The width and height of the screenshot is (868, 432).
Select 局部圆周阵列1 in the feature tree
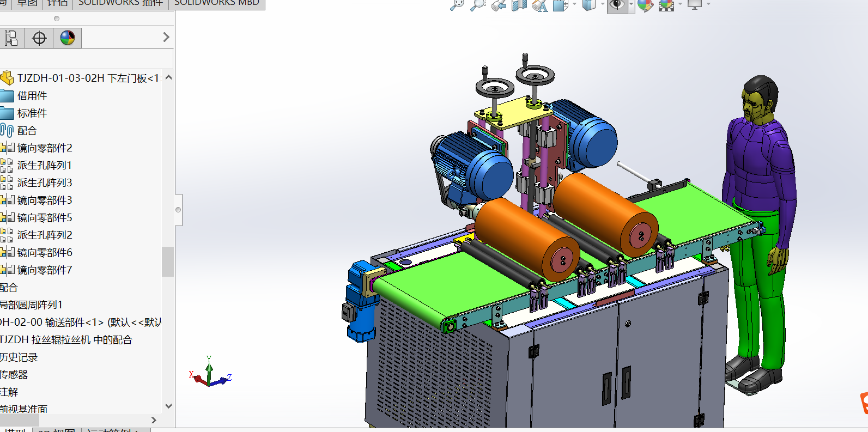pos(31,305)
